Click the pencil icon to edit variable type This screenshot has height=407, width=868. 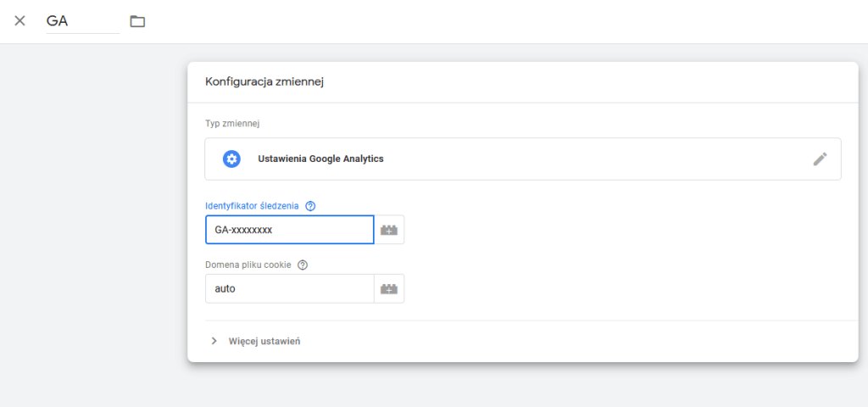819,159
